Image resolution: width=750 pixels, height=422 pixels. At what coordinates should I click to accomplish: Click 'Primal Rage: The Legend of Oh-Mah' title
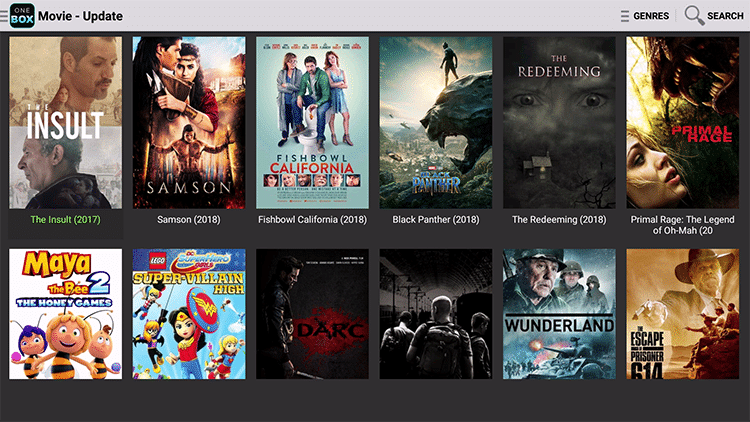click(x=683, y=225)
